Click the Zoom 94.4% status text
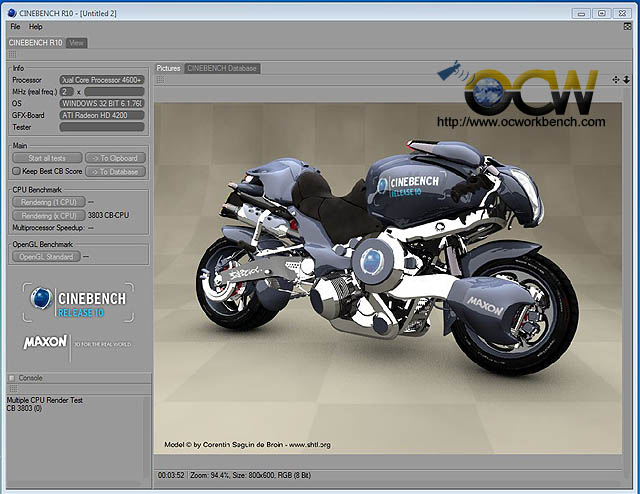 (x=211, y=475)
